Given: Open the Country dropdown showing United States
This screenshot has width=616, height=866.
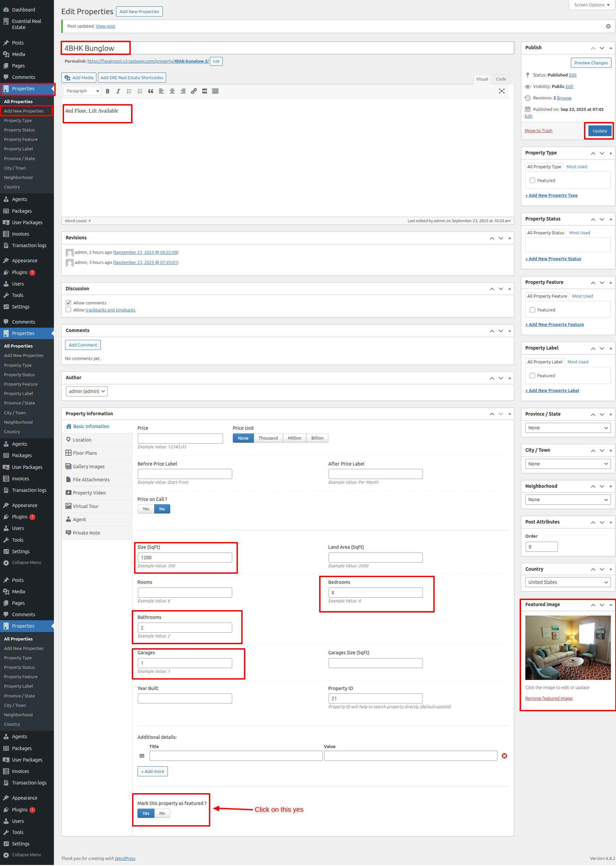Looking at the screenshot, I should point(567,582).
